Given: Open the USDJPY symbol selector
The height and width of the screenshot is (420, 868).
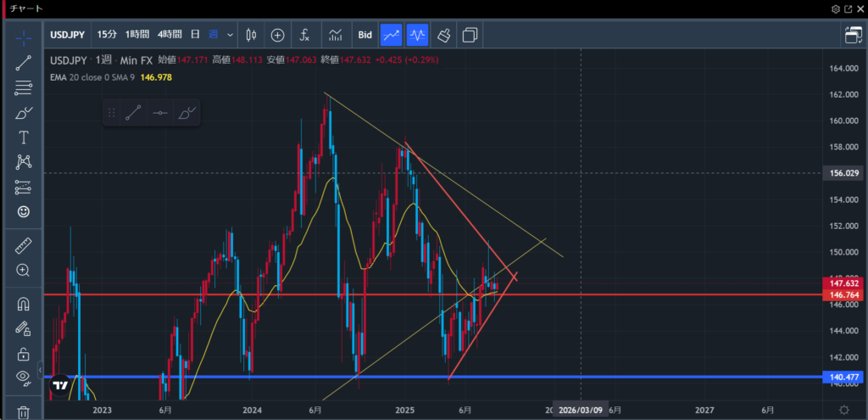Looking at the screenshot, I should tap(68, 35).
